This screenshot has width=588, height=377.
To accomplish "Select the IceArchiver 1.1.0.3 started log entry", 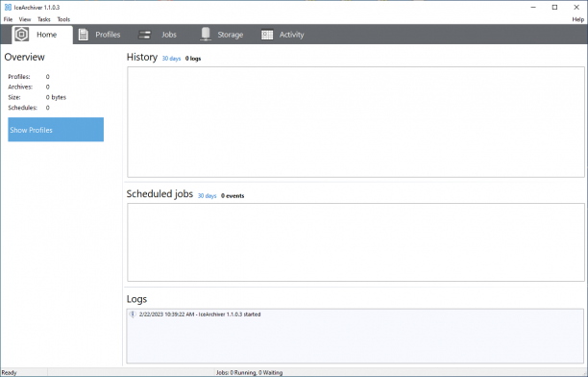I will pyautogui.click(x=200, y=314).
